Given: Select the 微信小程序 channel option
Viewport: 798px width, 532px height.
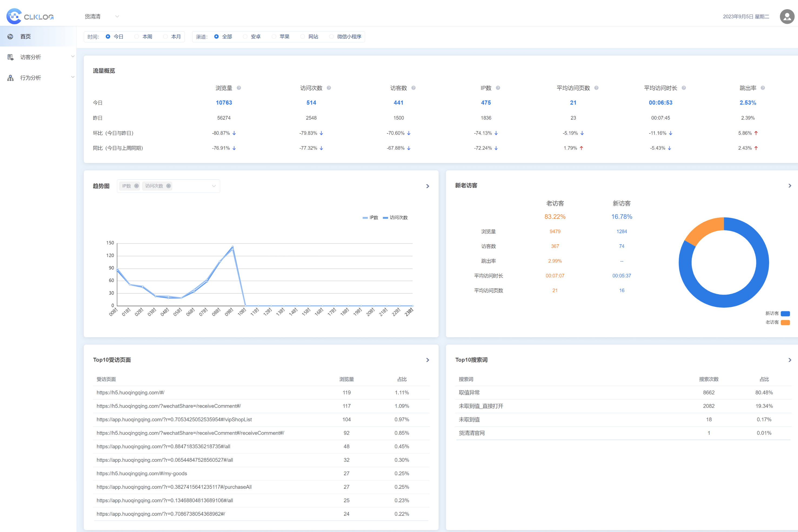Looking at the screenshot, I should click(345, 37).
